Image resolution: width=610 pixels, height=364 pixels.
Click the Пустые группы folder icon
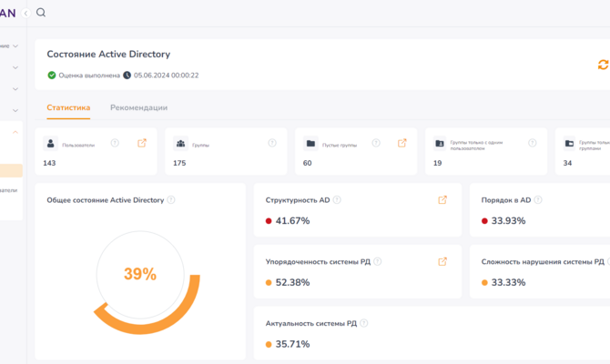[310, 144]
